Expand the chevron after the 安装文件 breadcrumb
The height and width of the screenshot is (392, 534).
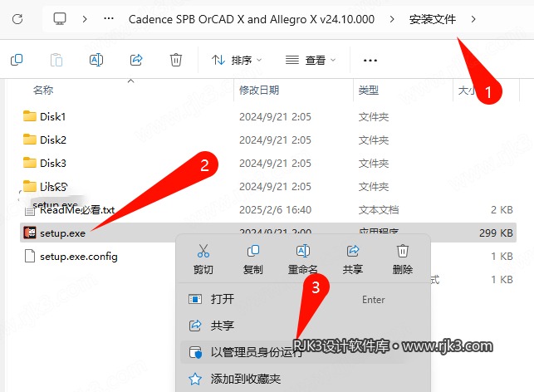click(x=473, y=19)
